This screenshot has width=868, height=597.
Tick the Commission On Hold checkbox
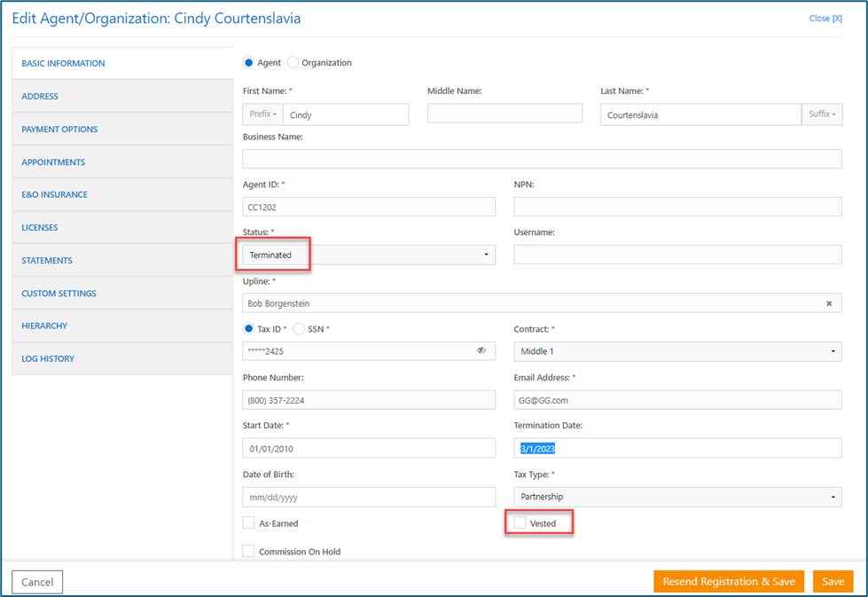[x=249, y=552]
